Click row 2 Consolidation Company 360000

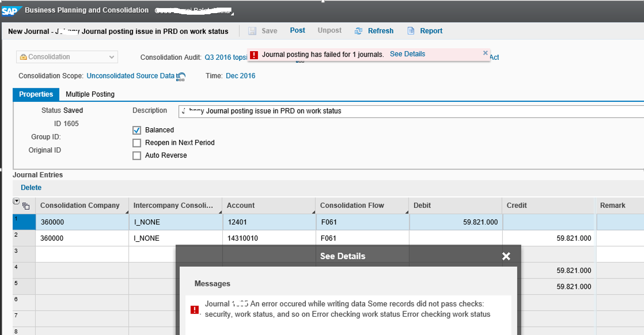pyautogui.click(x=82, y=238)
